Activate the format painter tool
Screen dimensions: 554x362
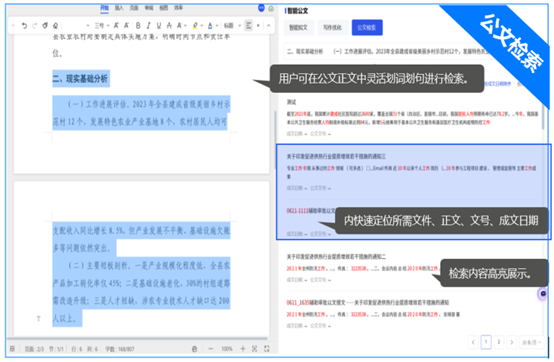[x=45, y=25]
